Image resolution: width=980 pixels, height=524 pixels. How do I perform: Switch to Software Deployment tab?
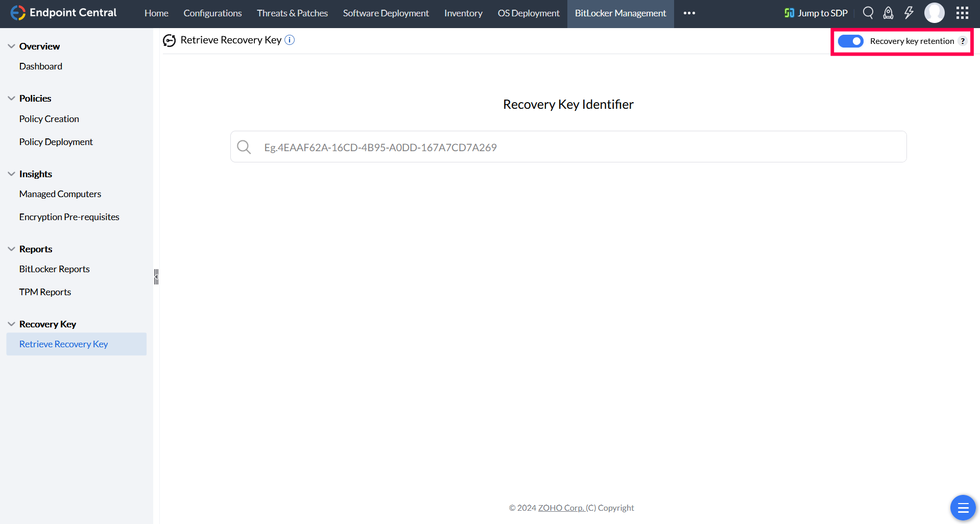pos(386,13)
